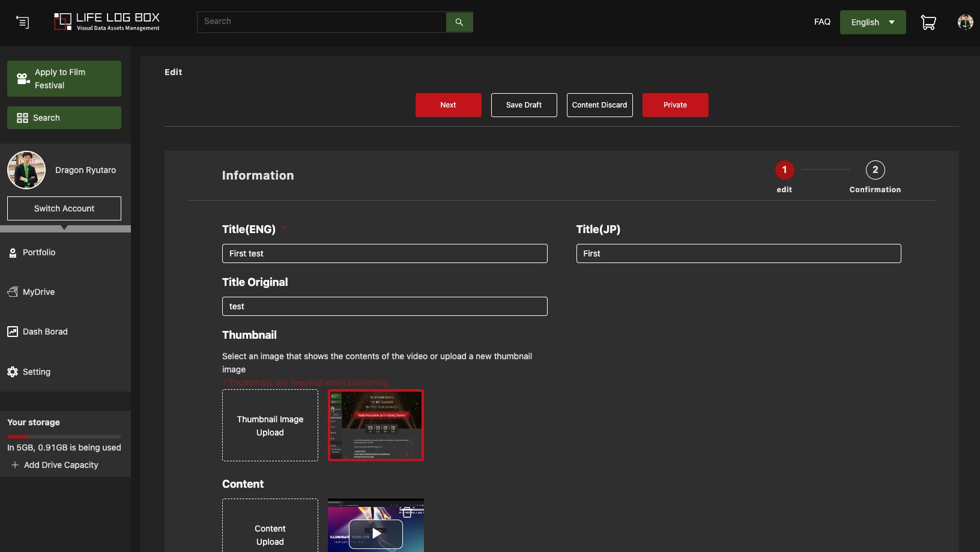Click the green search magnifier button
Screen dimensions: 980x552
pyautogui.click(x=459, y=22)
